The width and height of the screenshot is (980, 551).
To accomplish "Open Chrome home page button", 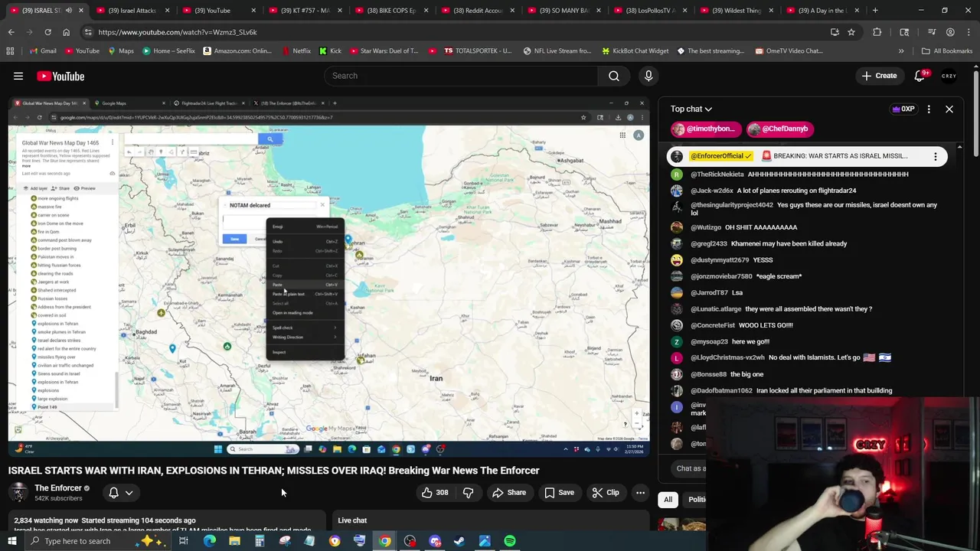I will [66, 32].
